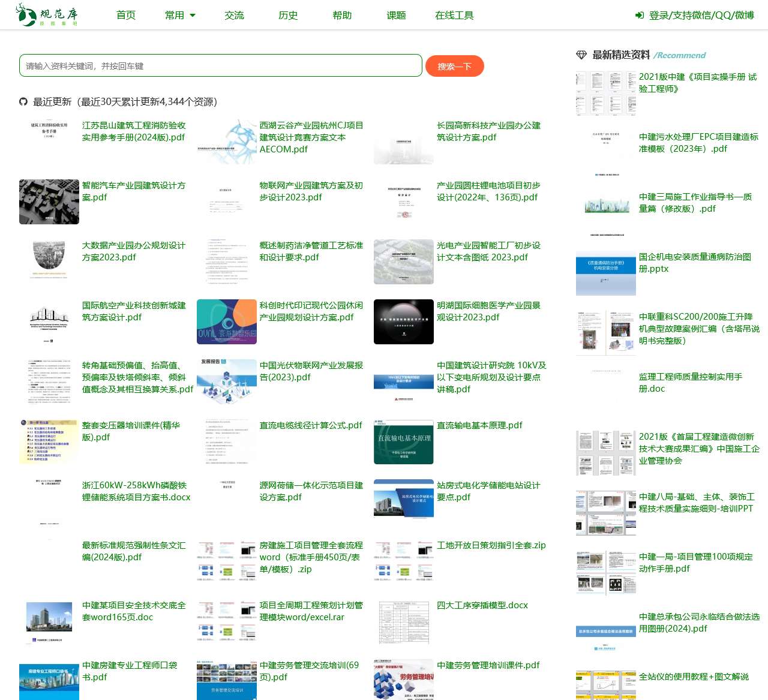This screenshot has width=768, height=700.
Task: Click the 规范库 site logo
Action: pos(47,15)
